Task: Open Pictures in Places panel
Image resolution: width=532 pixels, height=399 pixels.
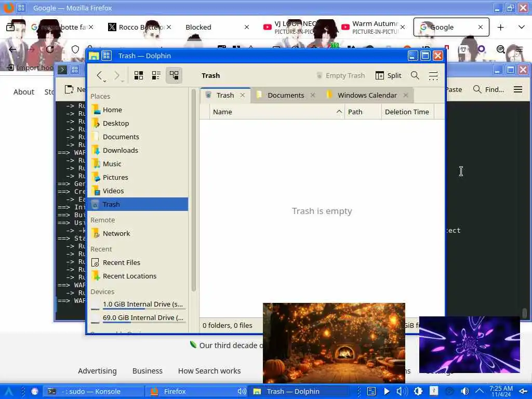Action: click(x=137, y=178)
